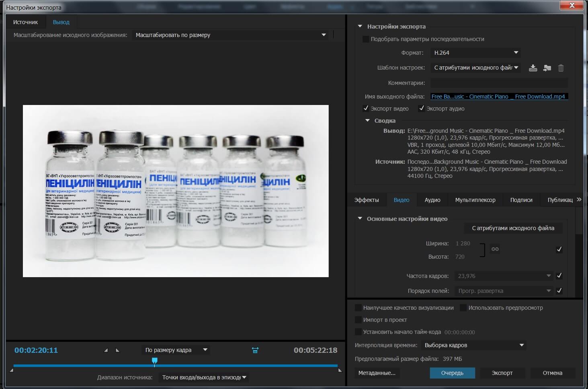Click the Queue button
The height and width of the screenshot is (389, 588).
click(x=452, y=373)
